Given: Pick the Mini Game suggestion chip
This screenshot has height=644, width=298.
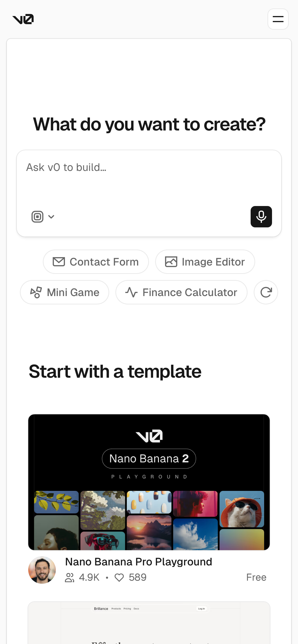Looking at the screenshot, I should coord(64,292).
